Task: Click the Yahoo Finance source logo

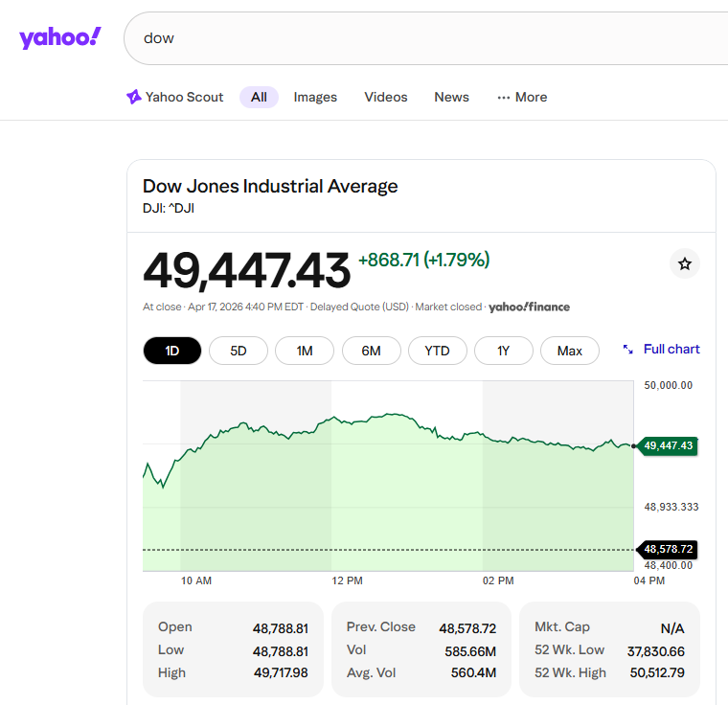Action: (x=529, y=307)
